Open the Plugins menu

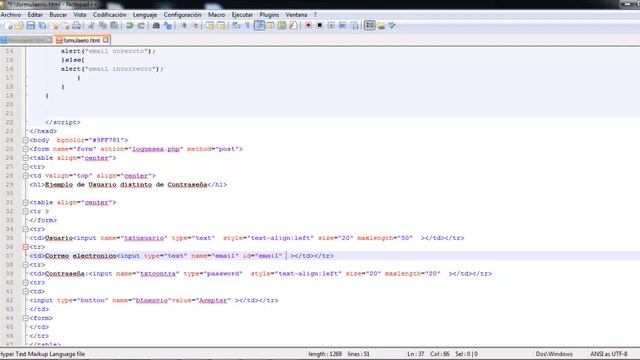click(x=269, y=15)
